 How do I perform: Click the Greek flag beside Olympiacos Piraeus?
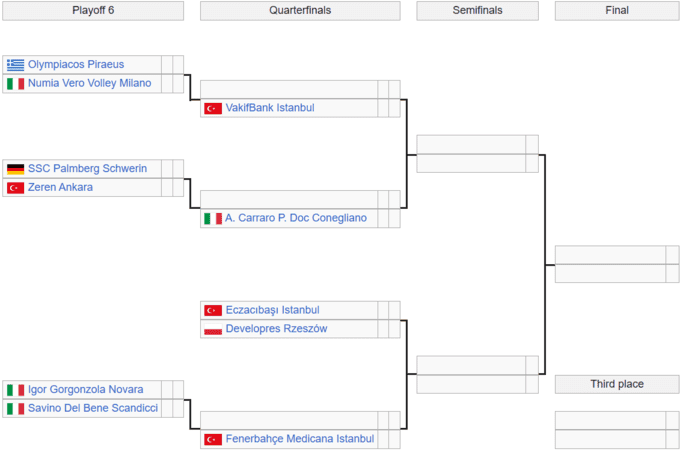coord(15,65)
